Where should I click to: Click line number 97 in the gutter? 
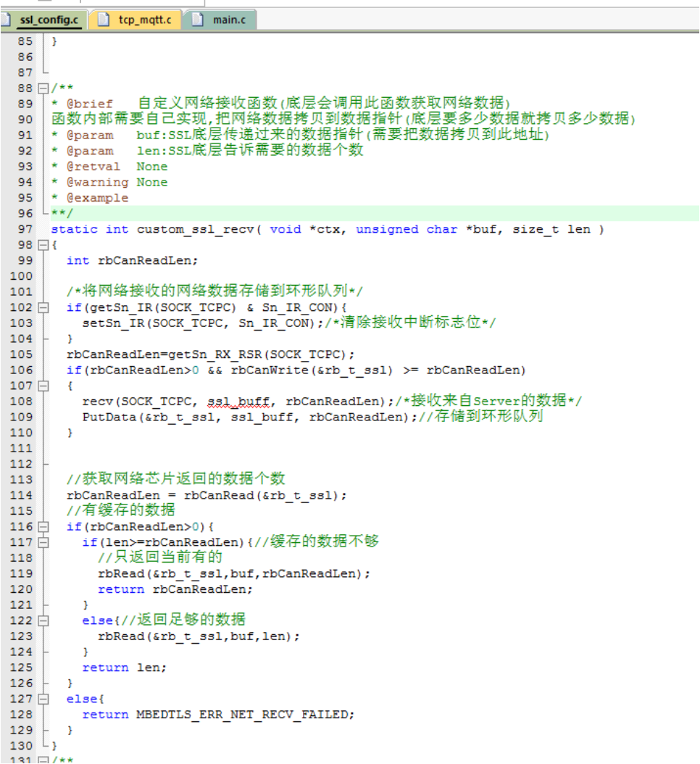tap(25, 229)
